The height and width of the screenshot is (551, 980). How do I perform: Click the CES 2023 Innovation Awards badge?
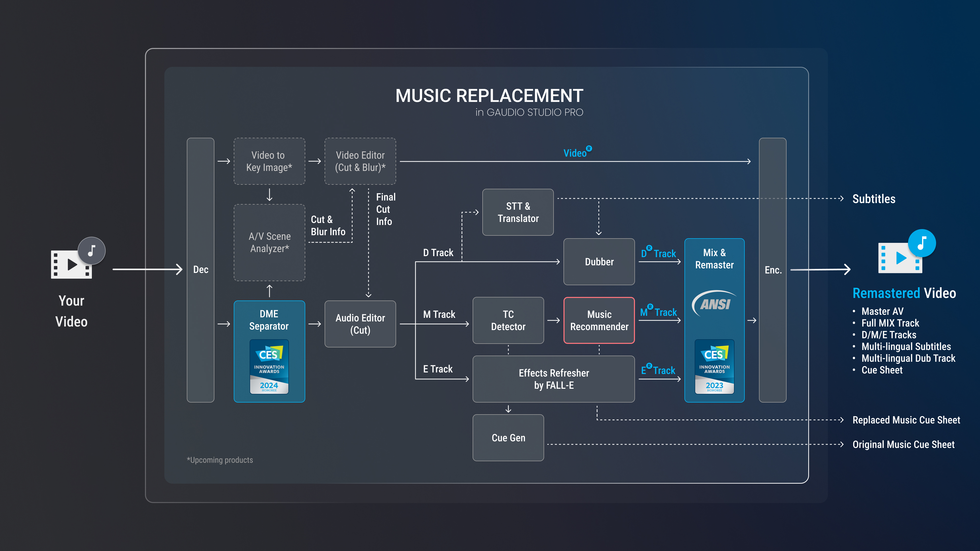[714, 367]
